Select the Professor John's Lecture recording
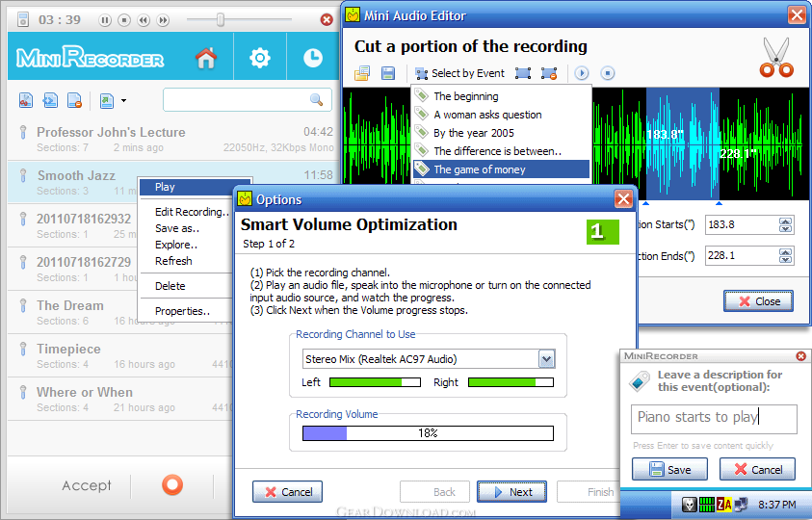 coord(174,139)
